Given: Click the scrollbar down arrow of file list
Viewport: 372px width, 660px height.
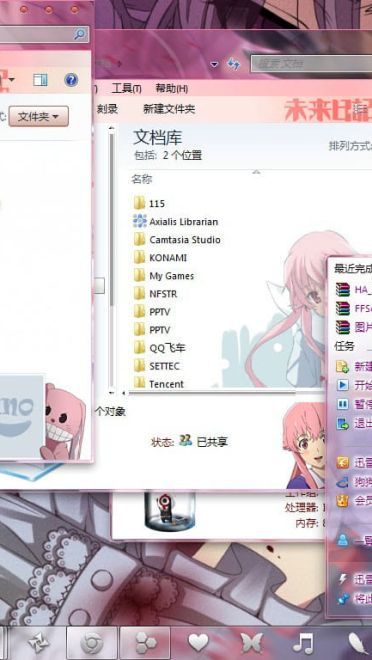Looking at the screenshot, I should pyautogui.click(x=112, y=392).
